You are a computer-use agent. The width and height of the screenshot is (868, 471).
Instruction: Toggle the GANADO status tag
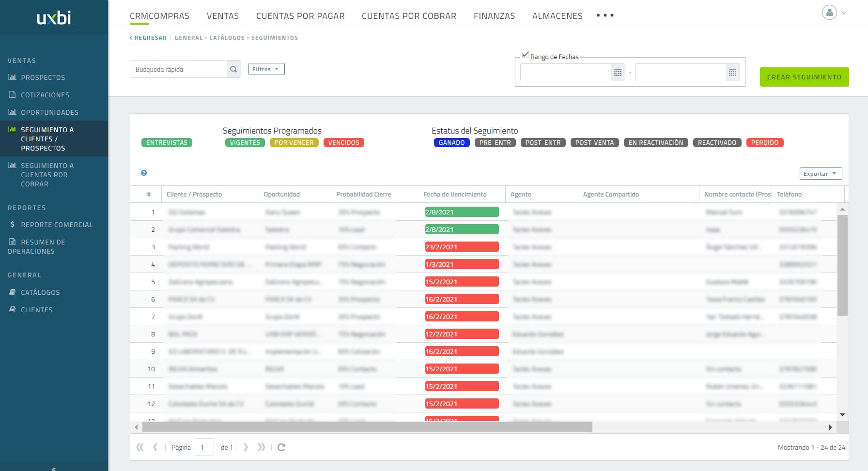[x=452, y=143]
